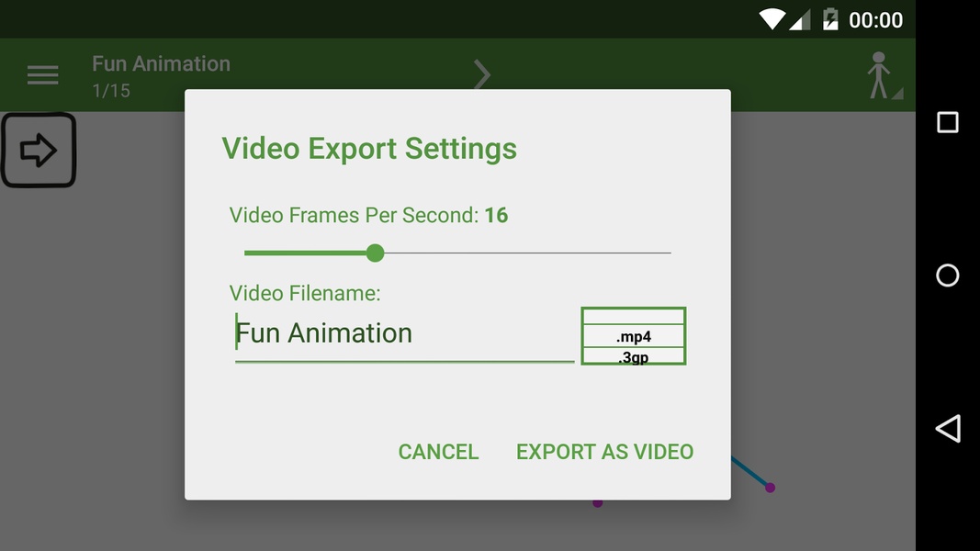This screenshot has width=980, height=551.
Task: Select the .mp4 format option
Action: pyautogui.click(x=634, y=337)
